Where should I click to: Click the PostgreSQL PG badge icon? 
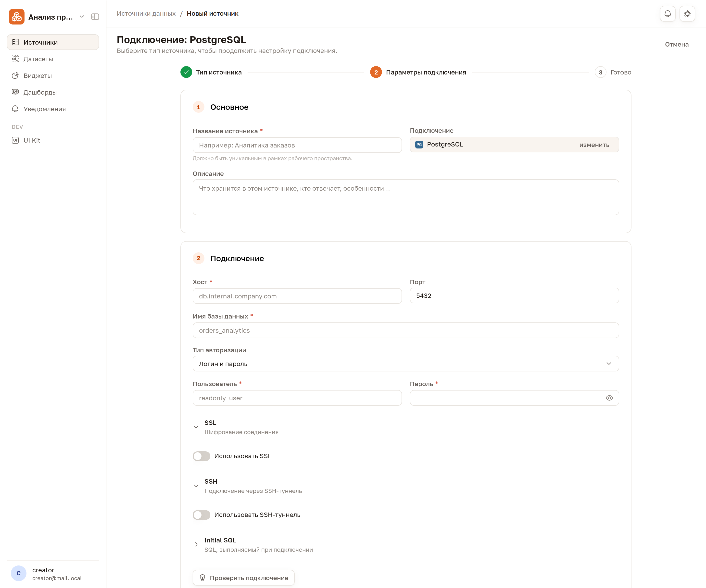click(419, 145)
